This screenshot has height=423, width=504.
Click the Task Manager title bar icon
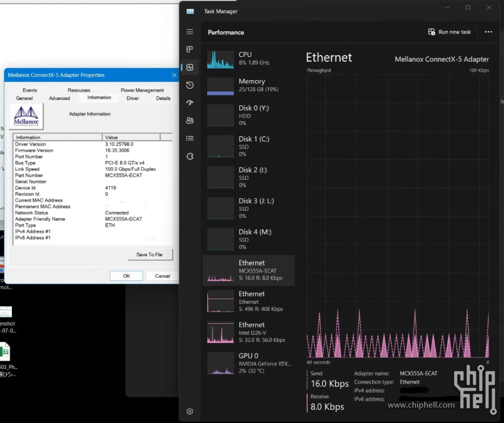190,11
